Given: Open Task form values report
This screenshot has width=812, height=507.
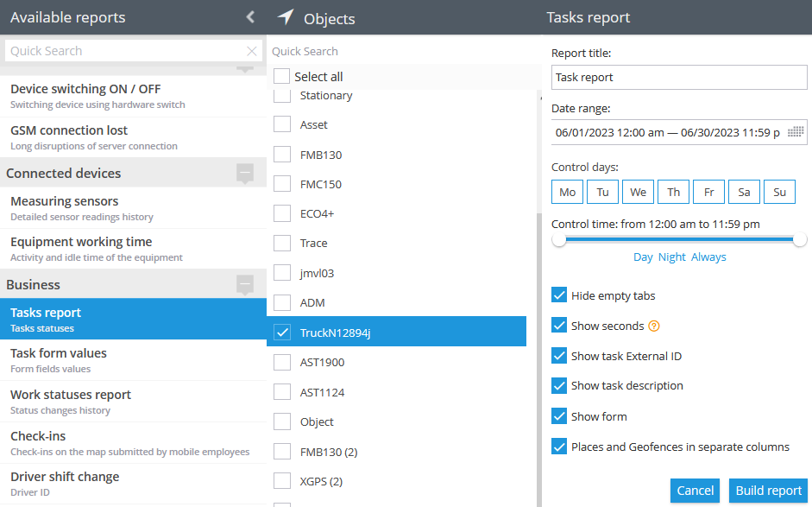Looking at the screenshot, I should point(133,360).
